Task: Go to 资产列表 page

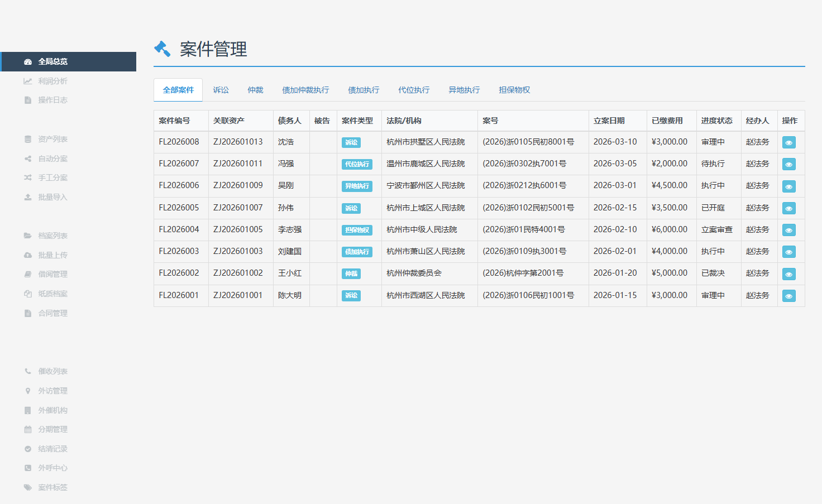Action: click(x=52, y=139)
